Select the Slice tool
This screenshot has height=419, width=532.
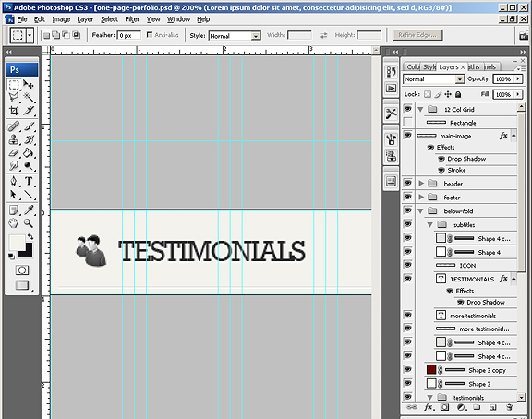coord(29,111)
